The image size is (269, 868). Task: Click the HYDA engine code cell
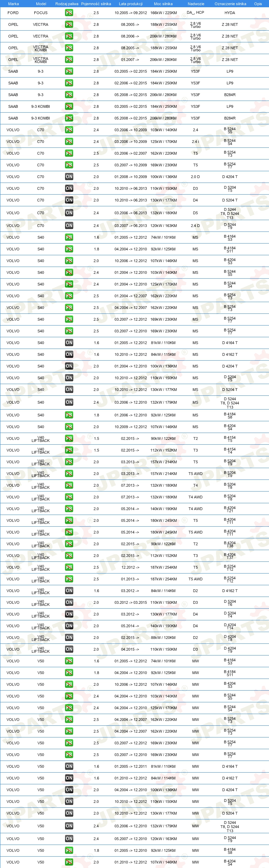pyautogui.click(x=230, y=13)
